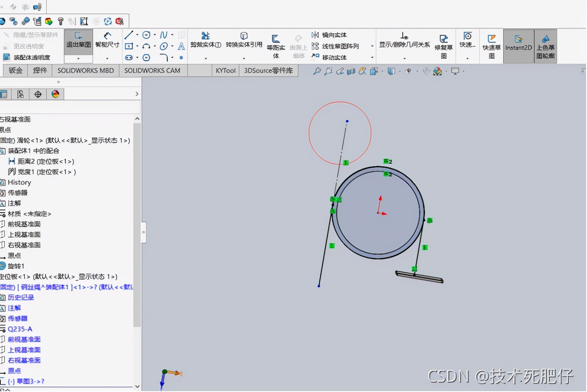The width and height of the screenshot is (587, 392).
Task: Open the Display/Delete Relations tool
Action: pos(404,42)
